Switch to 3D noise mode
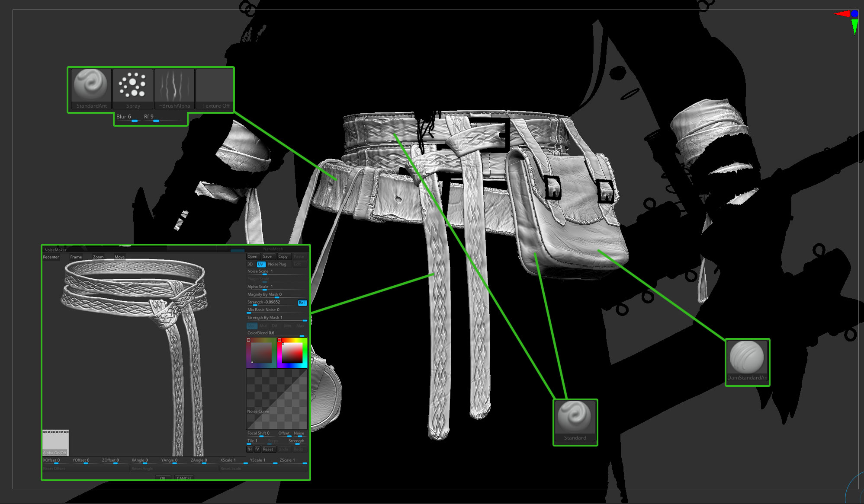 (250, 264)
